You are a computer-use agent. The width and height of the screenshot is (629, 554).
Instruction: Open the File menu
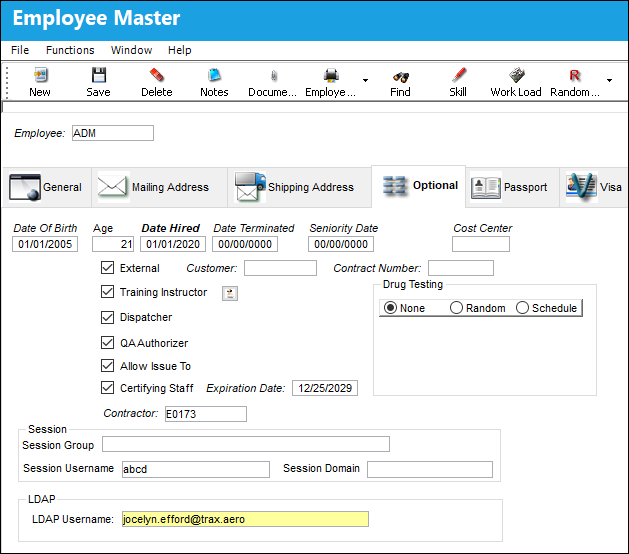20,50
